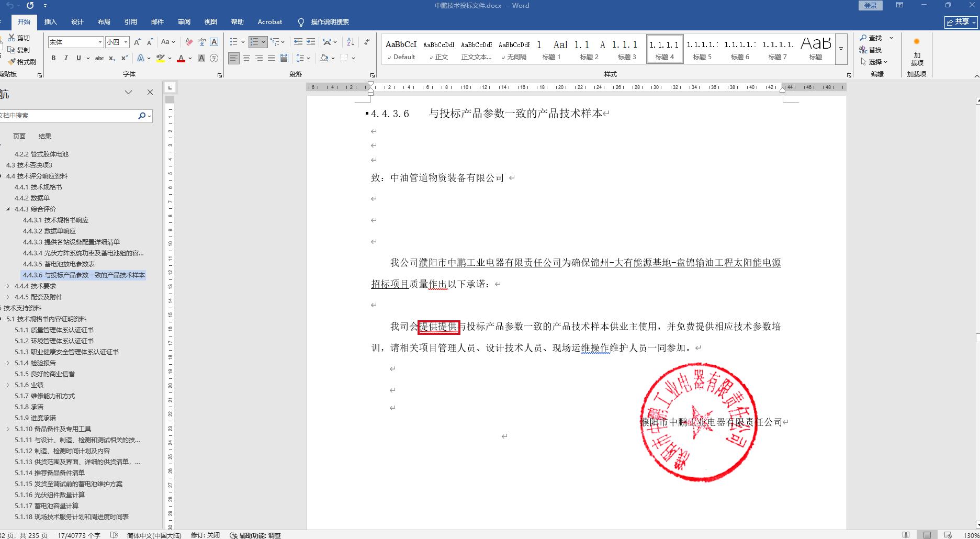
Task: Expand the 5.1.4 检验报告 tree node
Action: pyautogui.click(x=8, y=363)
